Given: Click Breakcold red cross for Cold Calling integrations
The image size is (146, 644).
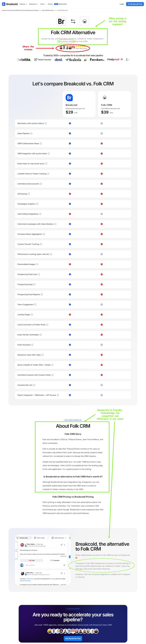Looking at the screenshot, I should click(70, 214).
